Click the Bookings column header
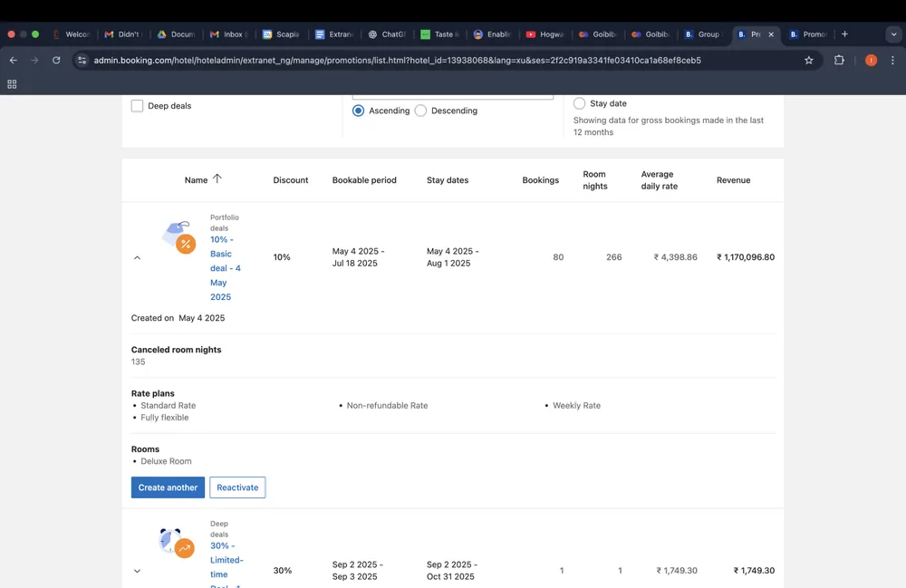The height and width of the screenshot is (588, 906). [x=540, y=180]
